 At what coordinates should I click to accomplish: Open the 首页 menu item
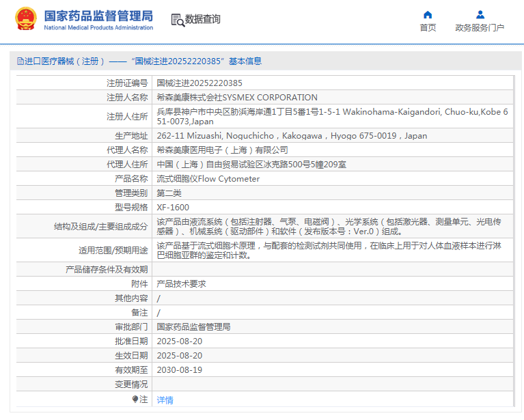(x=428, y=28)
